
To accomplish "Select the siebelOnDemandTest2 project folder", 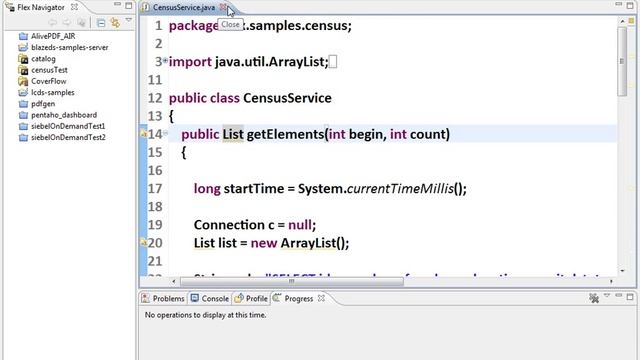I will click(68, 138).
